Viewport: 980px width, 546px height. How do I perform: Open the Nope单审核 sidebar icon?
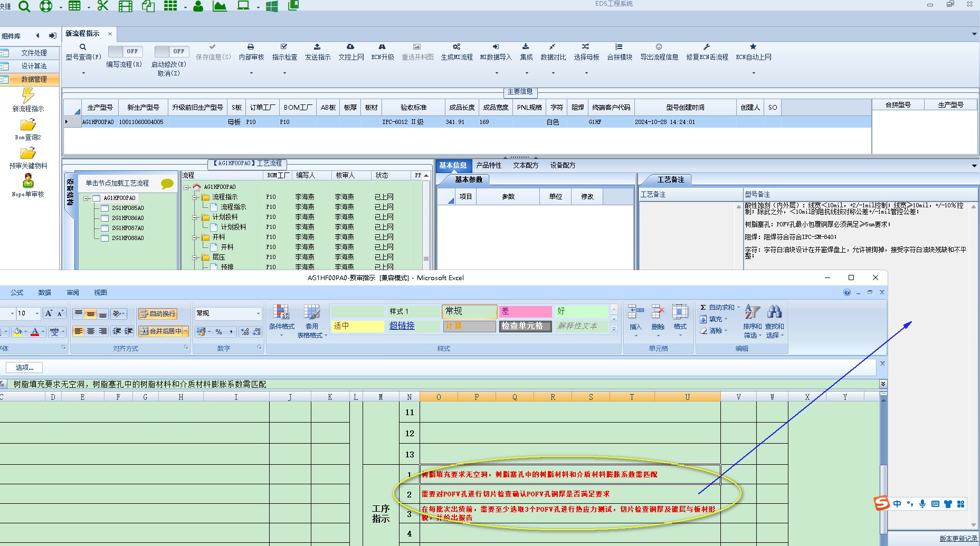(28, 181)
